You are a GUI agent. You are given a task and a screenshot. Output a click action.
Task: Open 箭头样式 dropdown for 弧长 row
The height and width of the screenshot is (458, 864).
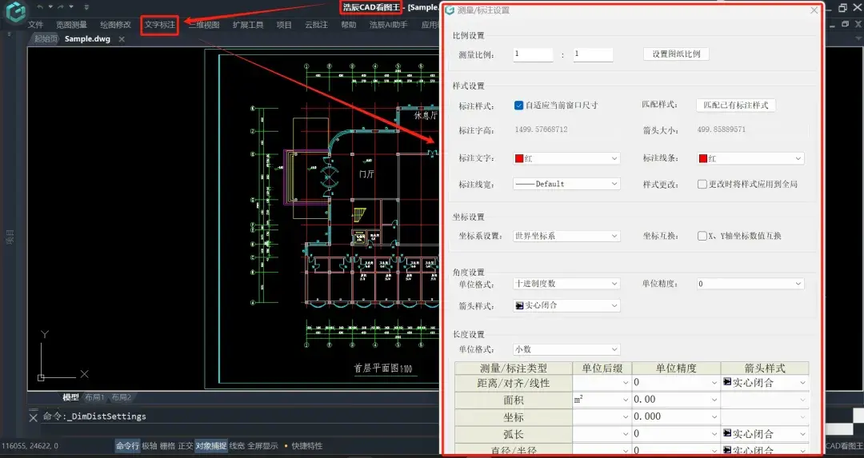click(x=765, y=434)
